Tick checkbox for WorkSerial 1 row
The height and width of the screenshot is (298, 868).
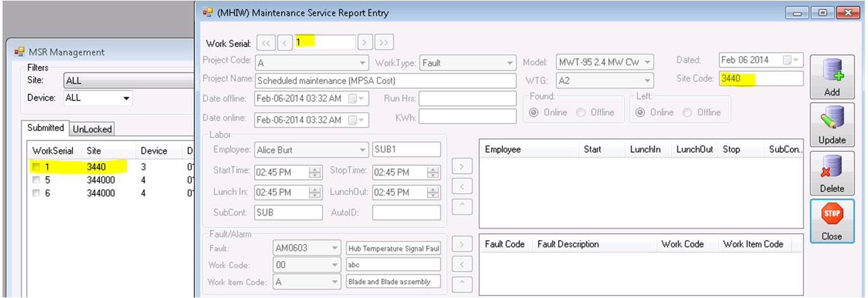[37, 167]
